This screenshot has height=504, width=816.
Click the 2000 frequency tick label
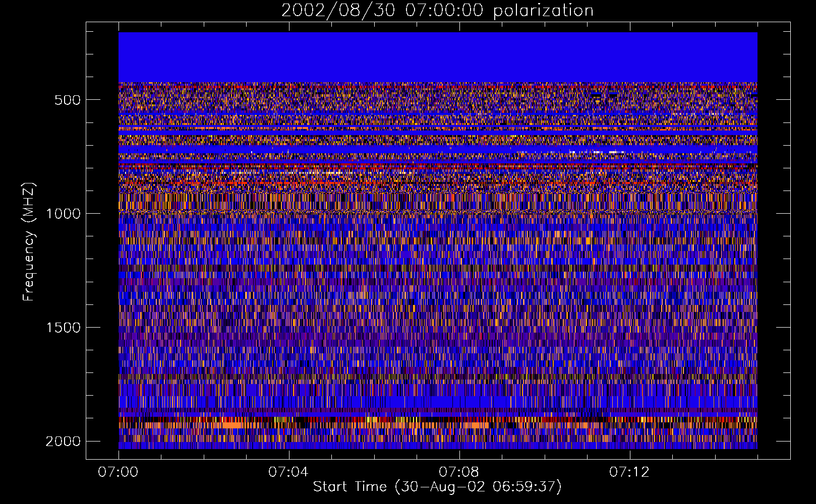tap(64, 442)
